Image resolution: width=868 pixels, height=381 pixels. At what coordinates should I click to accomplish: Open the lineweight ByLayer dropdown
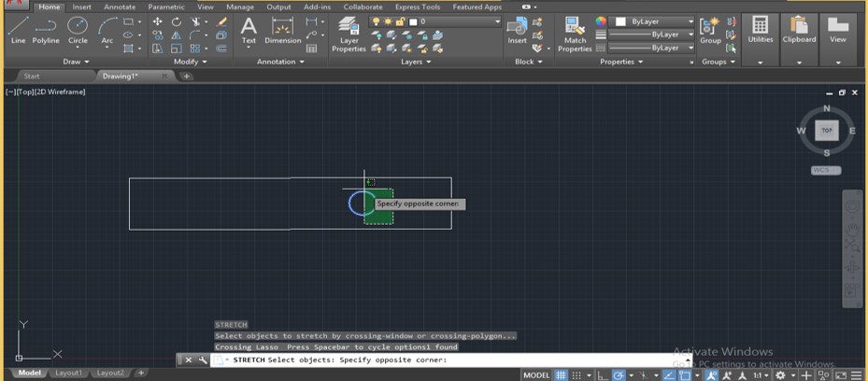[x=651, y=35]
